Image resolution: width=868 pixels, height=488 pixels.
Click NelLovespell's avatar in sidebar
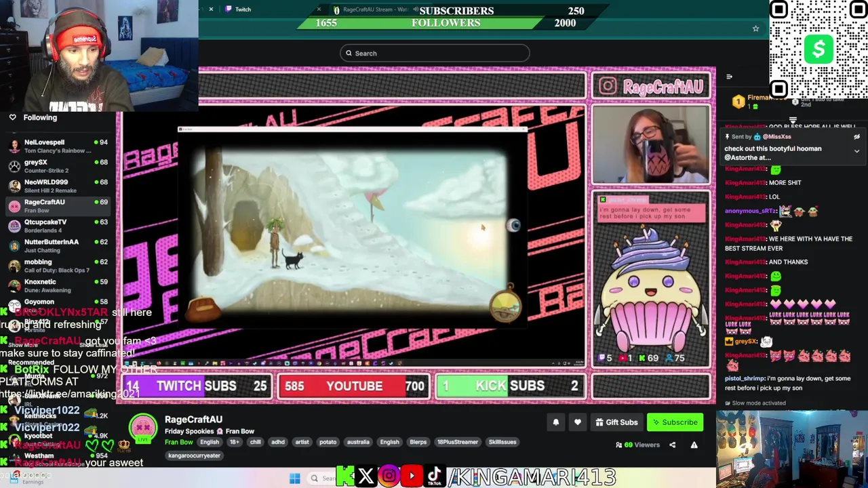[14, 146]
